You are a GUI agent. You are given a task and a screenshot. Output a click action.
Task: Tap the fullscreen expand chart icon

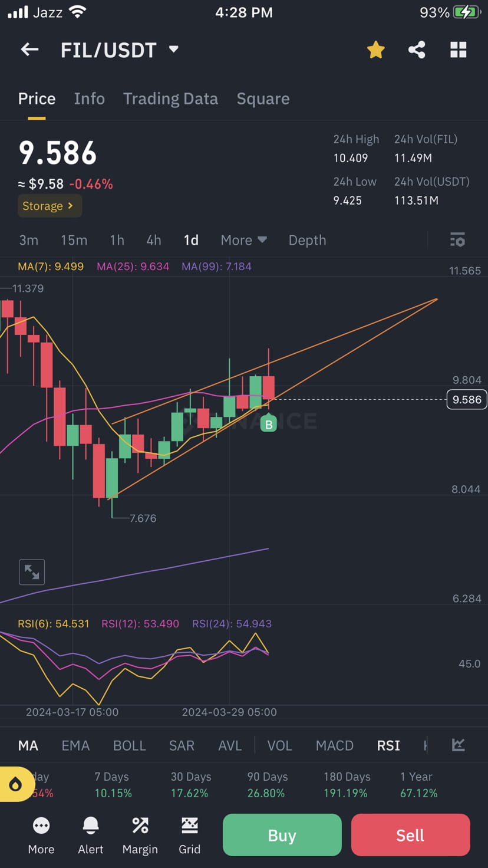click(x=32, y=572)
